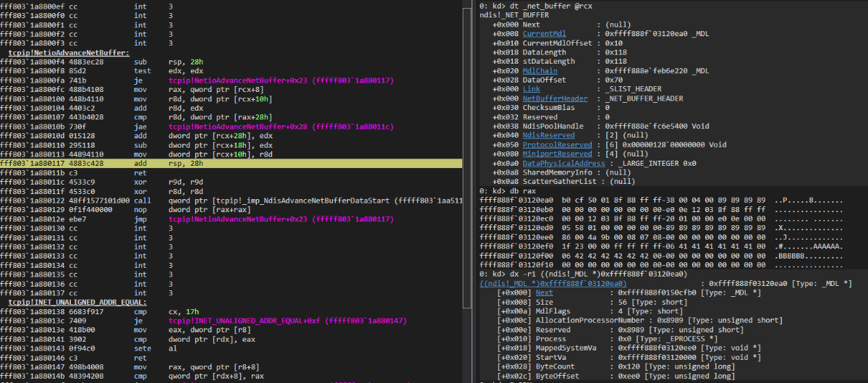Click the MiniportReserved field link
Screen dimensions: 868x383
coord(558,153)
